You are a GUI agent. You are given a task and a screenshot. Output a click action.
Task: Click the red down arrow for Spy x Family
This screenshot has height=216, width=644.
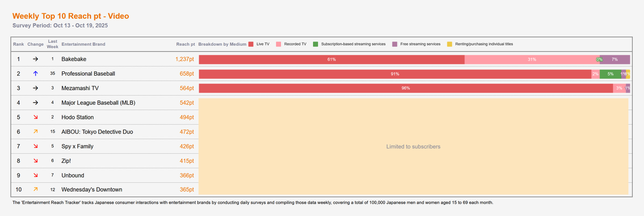click(35, 146)
